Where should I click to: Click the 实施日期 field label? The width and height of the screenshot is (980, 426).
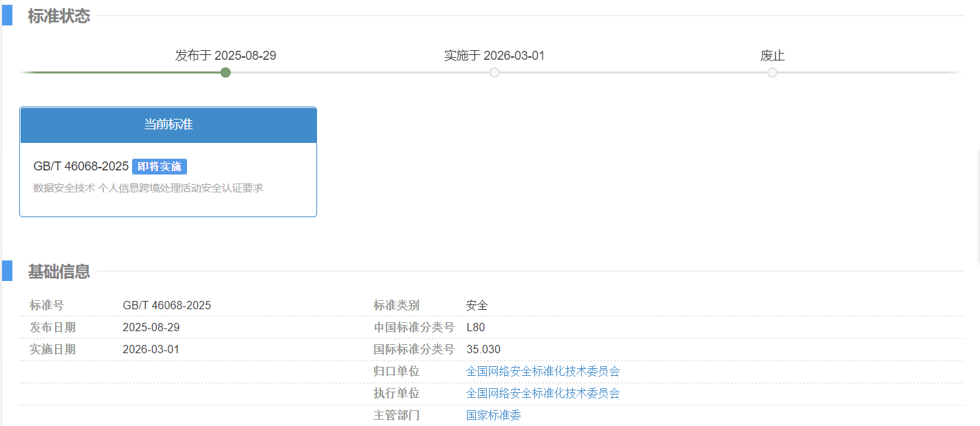point(52,349)
